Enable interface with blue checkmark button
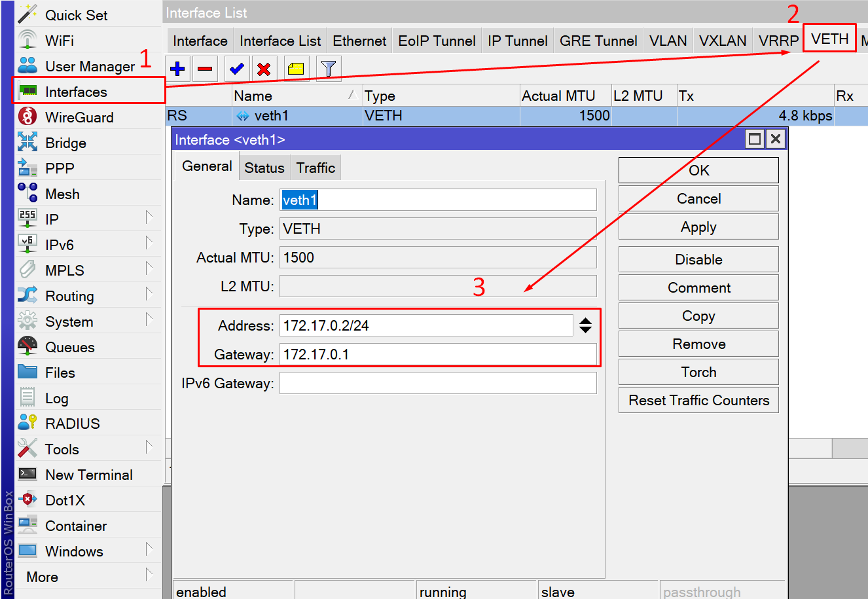868x599 pixels. coord(237,68)
